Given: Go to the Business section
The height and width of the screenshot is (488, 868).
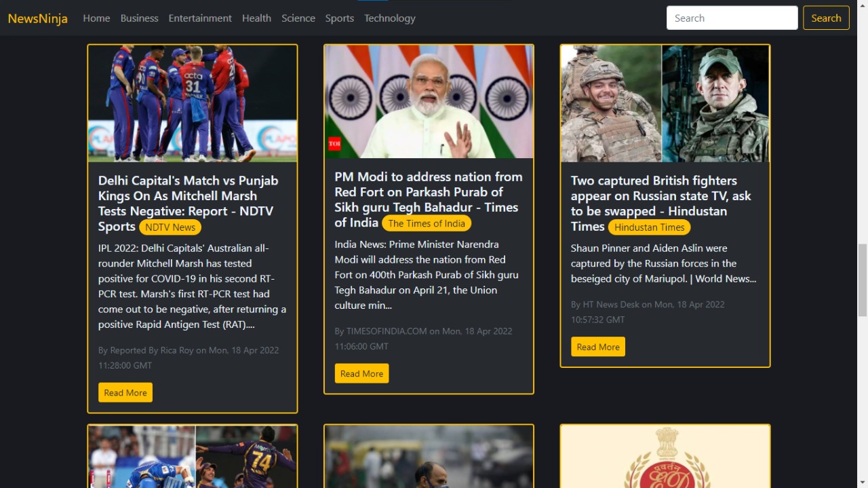Looking at the screenshot, I should (x=139, y=18).
